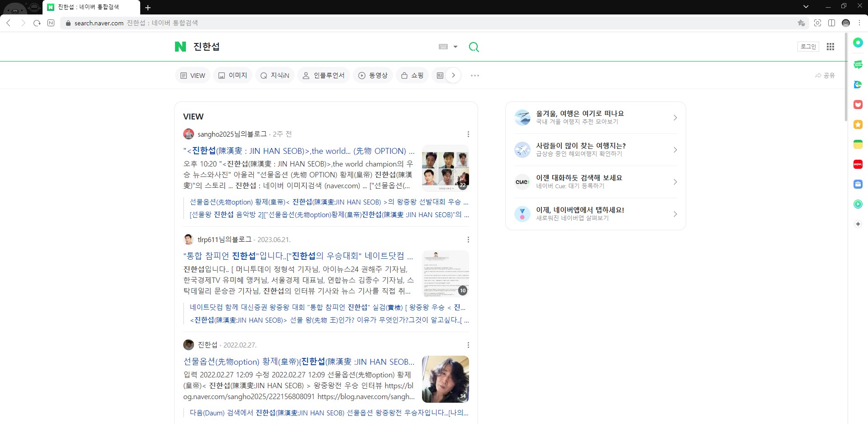
Task: Expand "이제, 네이버앱에서 탭하세요!" chevron
Action: 675,214
